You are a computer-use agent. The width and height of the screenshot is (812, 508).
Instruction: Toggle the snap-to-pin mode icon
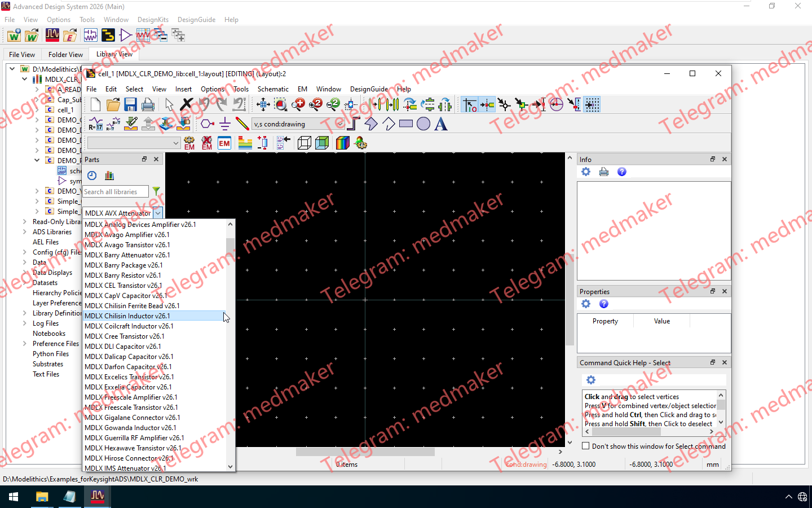(487, 104)
